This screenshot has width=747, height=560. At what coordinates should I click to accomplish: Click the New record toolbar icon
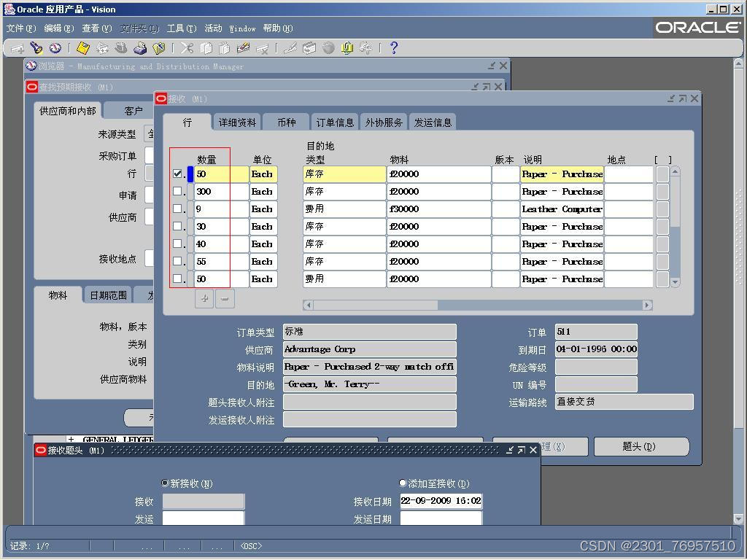coord(18,48)
